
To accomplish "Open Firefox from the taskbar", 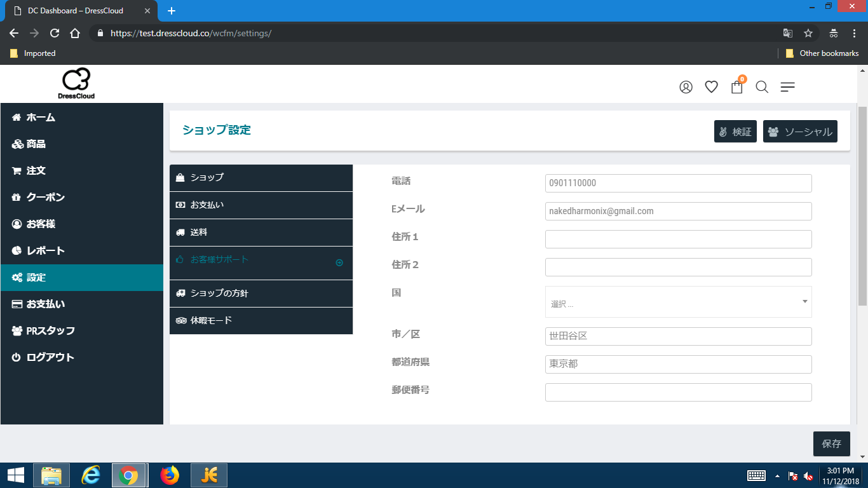I will point(170,475).
